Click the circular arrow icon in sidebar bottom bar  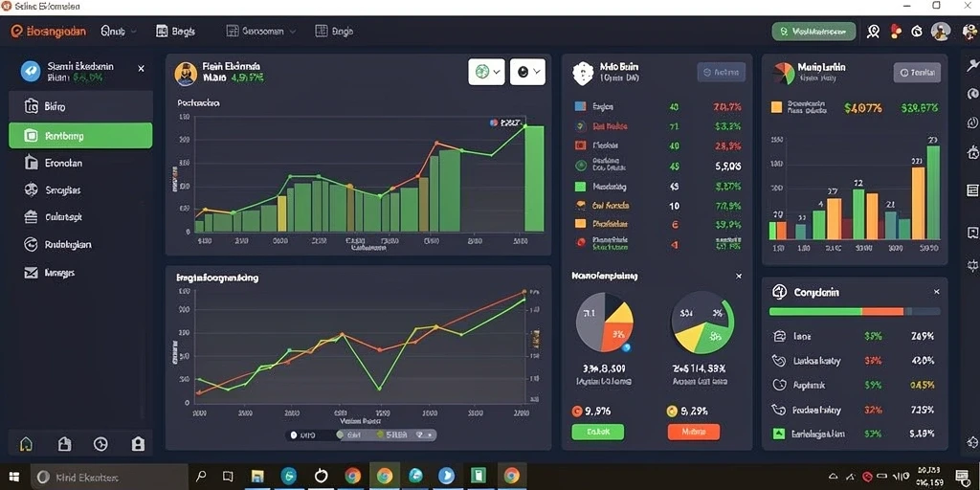click(100, 444)
